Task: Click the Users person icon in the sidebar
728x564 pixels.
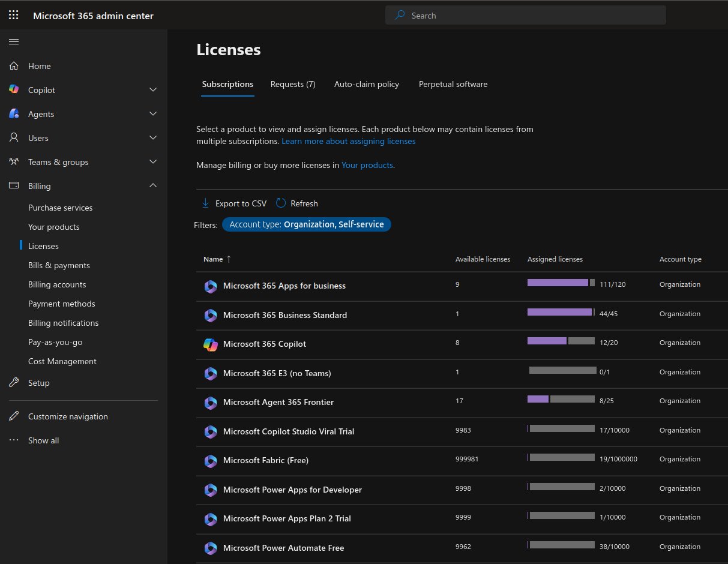Action: (x=14, y=137)
